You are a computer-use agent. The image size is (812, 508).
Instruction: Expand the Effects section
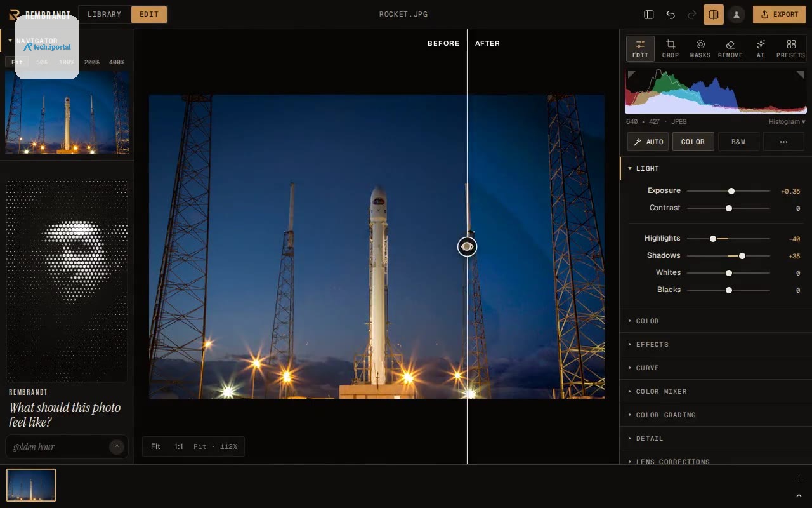pos(716,344)
